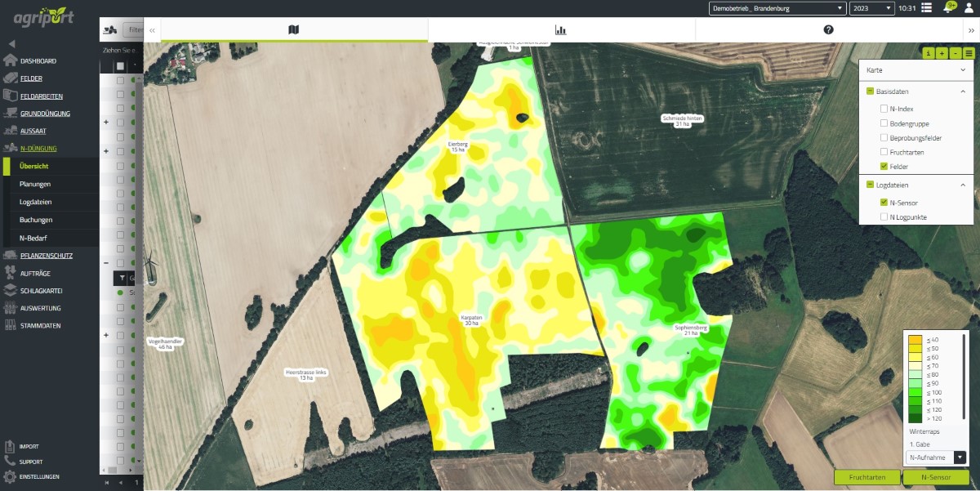Open Planungen in the sidebar menu

[35, 184]
